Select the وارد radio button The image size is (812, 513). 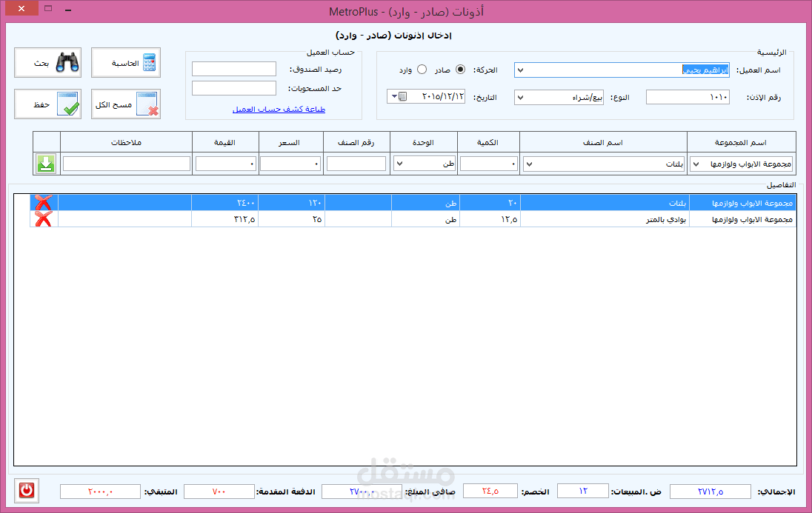[x=420, y=69]
